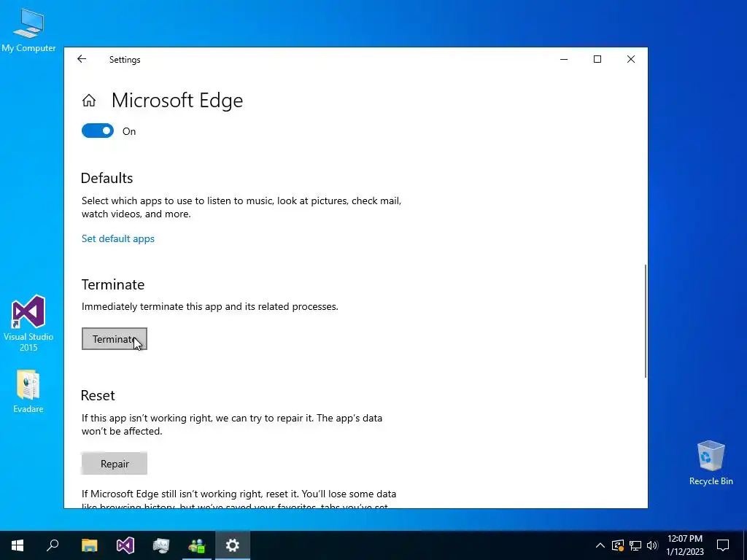Open the tray icon with orange warning badge

click(618, 545)
